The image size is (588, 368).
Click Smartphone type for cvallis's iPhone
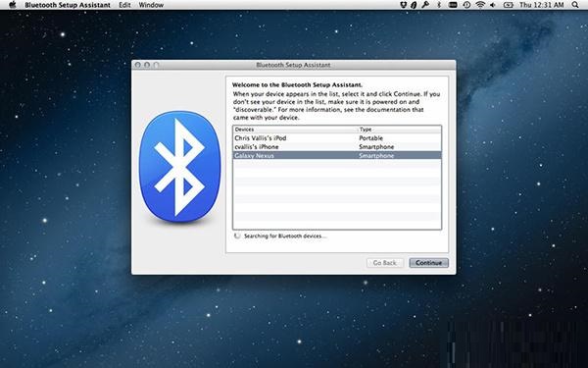pyautogui.click(x=376, y=147)
